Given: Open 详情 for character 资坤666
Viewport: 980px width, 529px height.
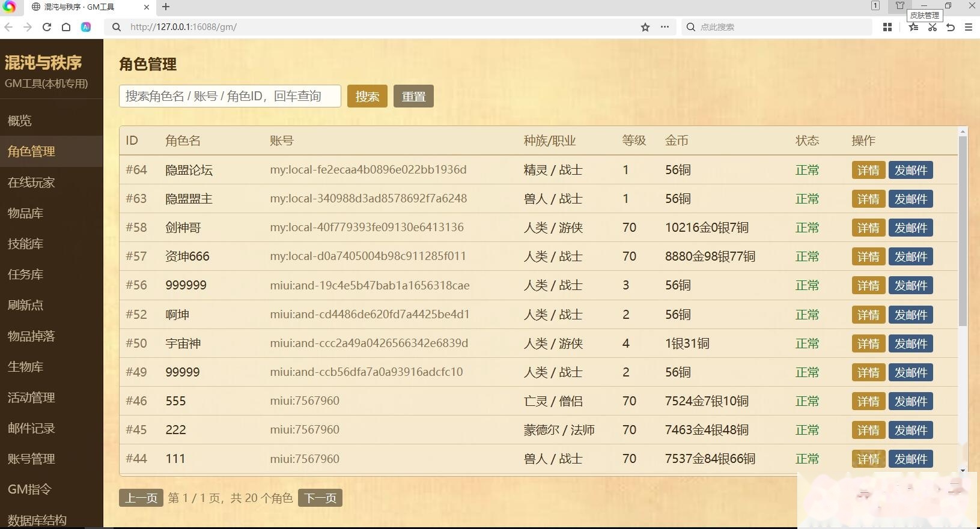Looking at the screenshot, I should (x=868, y=256).
